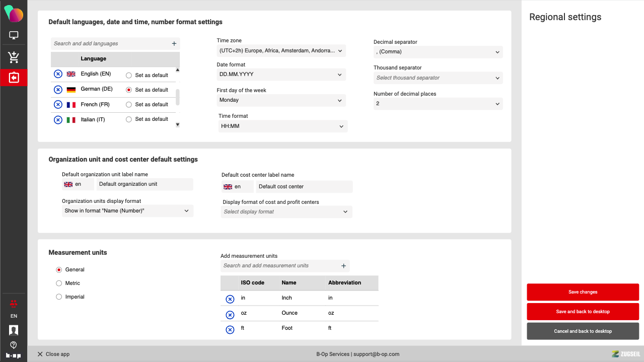Click the language list scrollbar down arrow

point(177,125)
